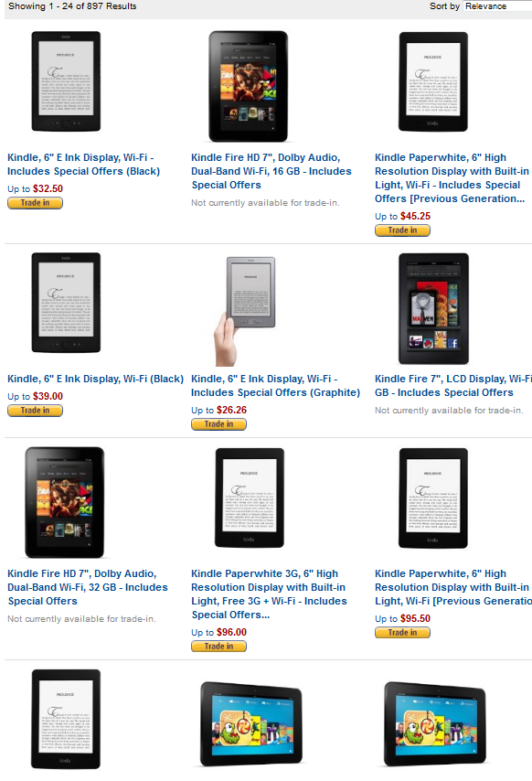Select the graphite Kindle held in hand image
The width and height of the screenshot is (532, 781).
coord(245,311)
